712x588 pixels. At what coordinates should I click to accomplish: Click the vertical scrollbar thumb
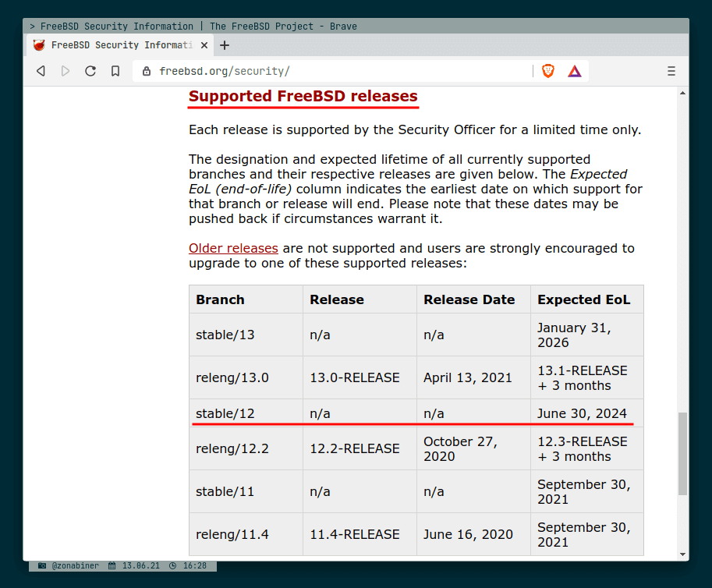pos(682,454)
